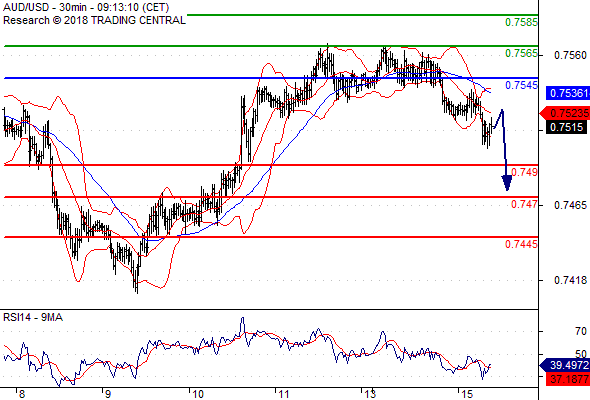Viewport: 590px width, 400px height.
Task: Click the 'Research © 2018 TRADING CENTRAL' text
Action: (94, 20)
